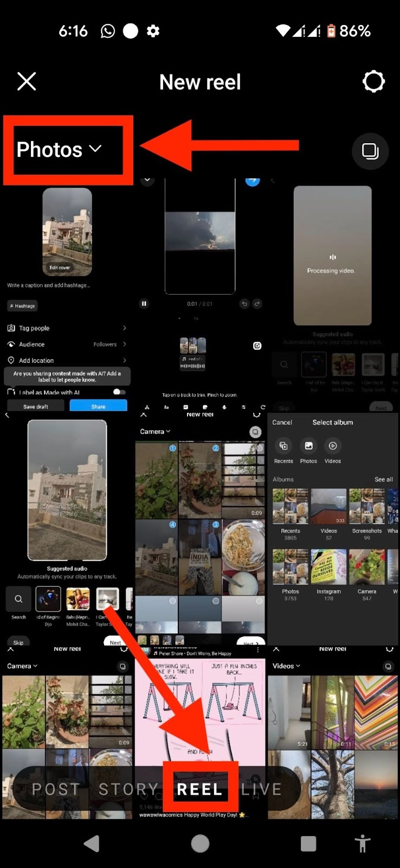Switch to POST mode
The height and width of the screenshot is (868, 400).
click(x=56, y=789)
